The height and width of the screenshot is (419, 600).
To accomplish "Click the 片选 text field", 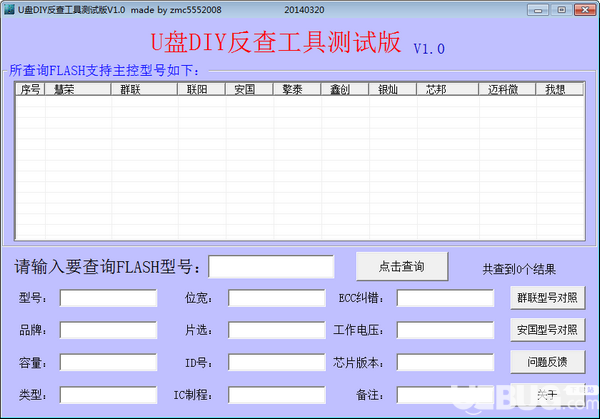I will (x=277, y=330).
